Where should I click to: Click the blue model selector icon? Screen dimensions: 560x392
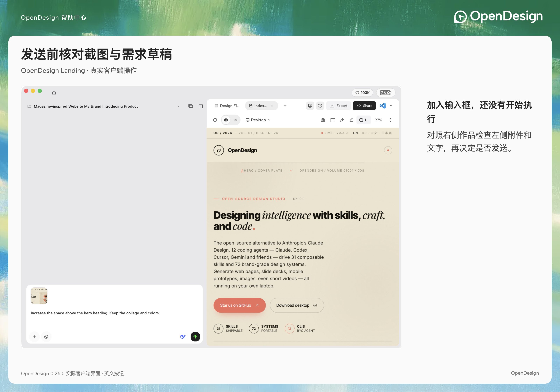[x=183, y=337]
